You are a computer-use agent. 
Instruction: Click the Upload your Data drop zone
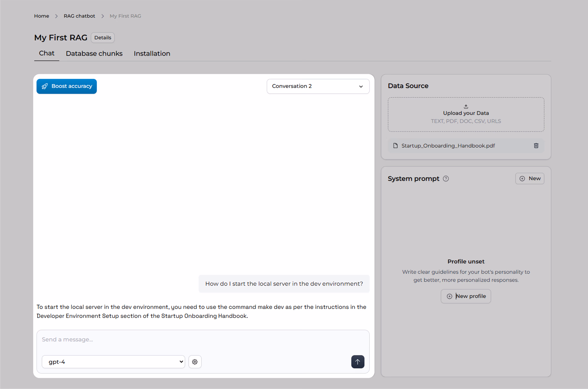click(466, 115)
